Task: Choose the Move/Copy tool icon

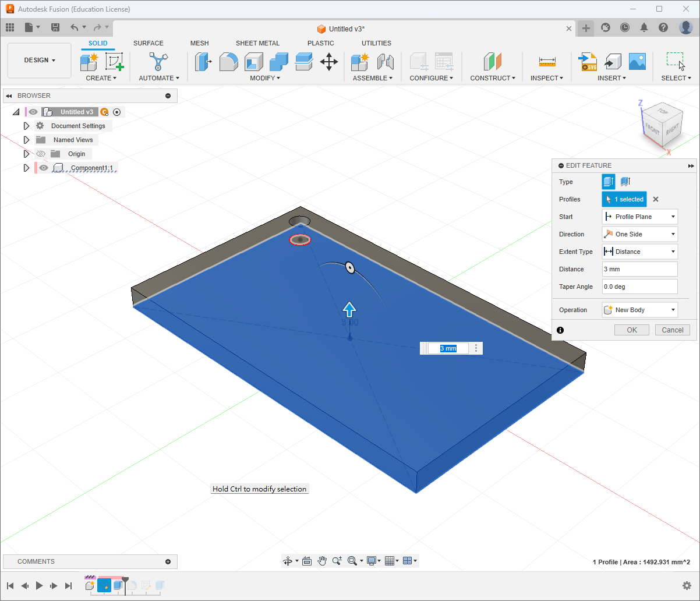Action: click(329, 61)
